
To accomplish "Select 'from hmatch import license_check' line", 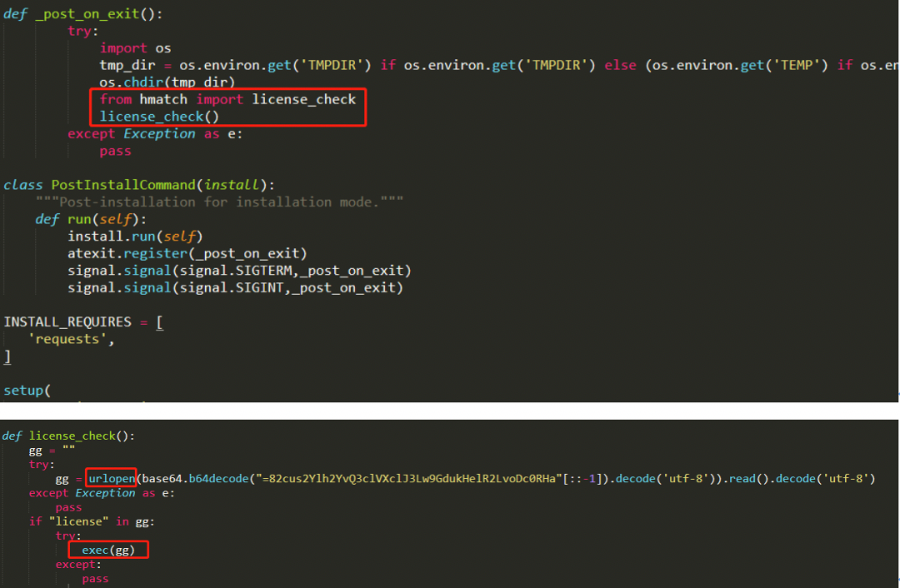I will (227, 99).
